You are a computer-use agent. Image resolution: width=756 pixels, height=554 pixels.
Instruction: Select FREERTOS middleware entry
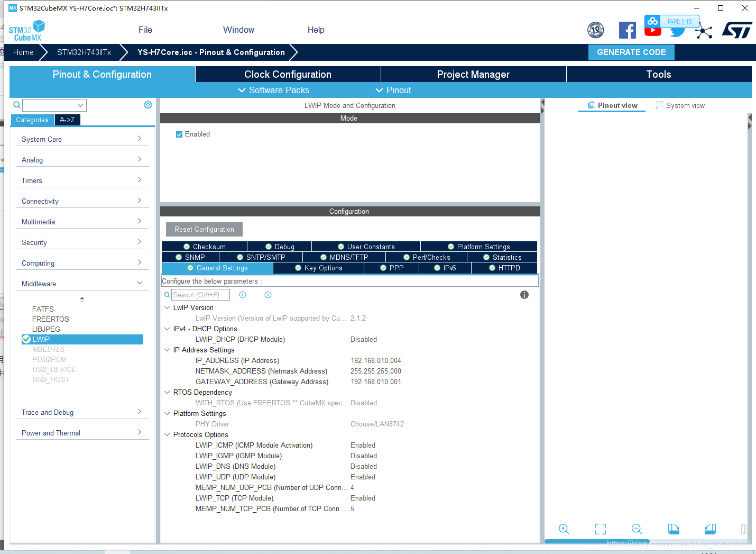pyautogui.click(x=51, y=319)
